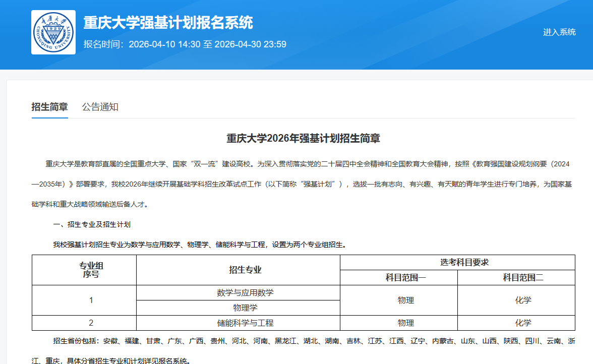
Task: Click the 进入系统 link
Action: pyautogui.click(x=559, y=32)
